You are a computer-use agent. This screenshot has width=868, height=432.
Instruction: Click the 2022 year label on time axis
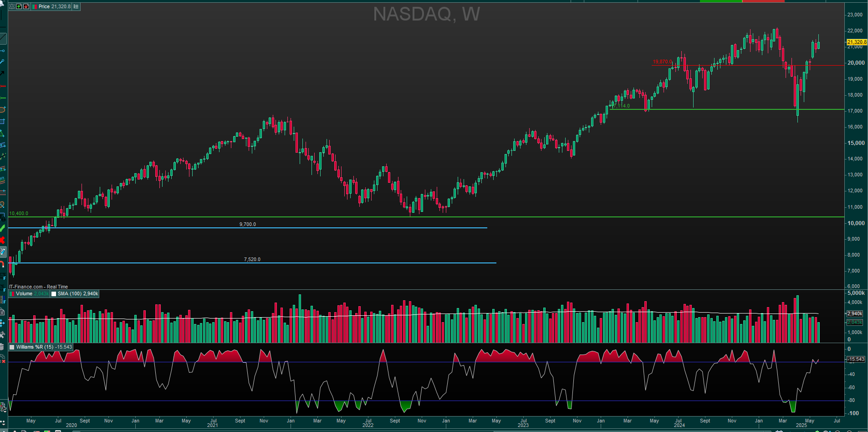point(368,425)
